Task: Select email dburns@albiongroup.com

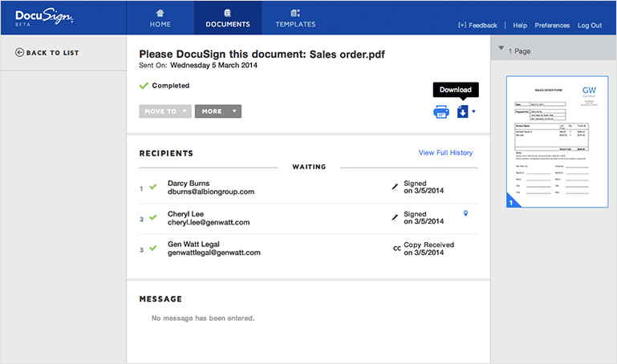Action: tap(211, 192)
